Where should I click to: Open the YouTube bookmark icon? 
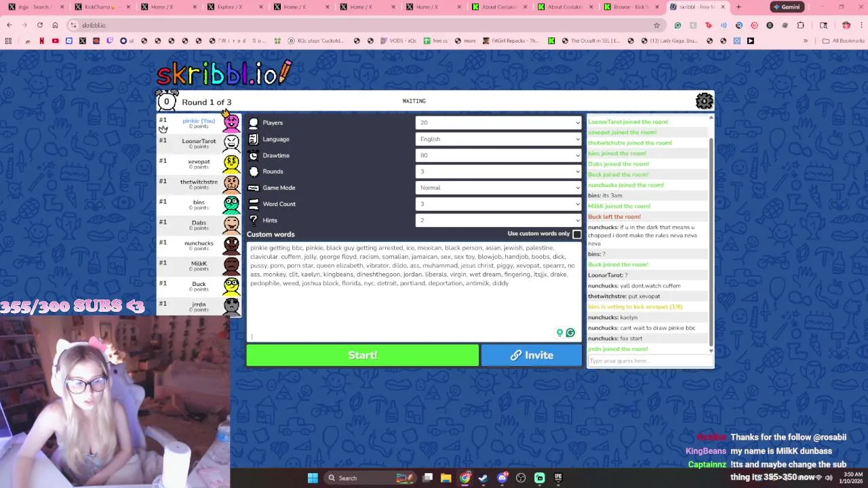point(56,41)
